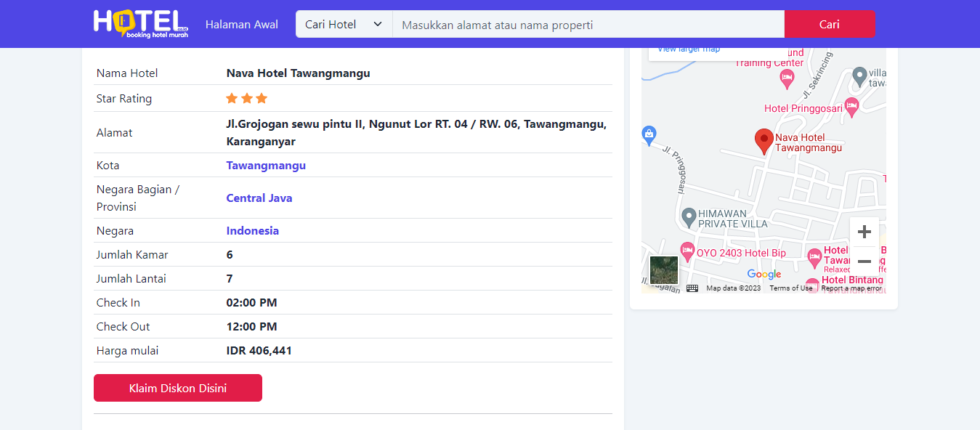
Task: Open the Tawangmangu city link
Action: (x=266, y=165)
